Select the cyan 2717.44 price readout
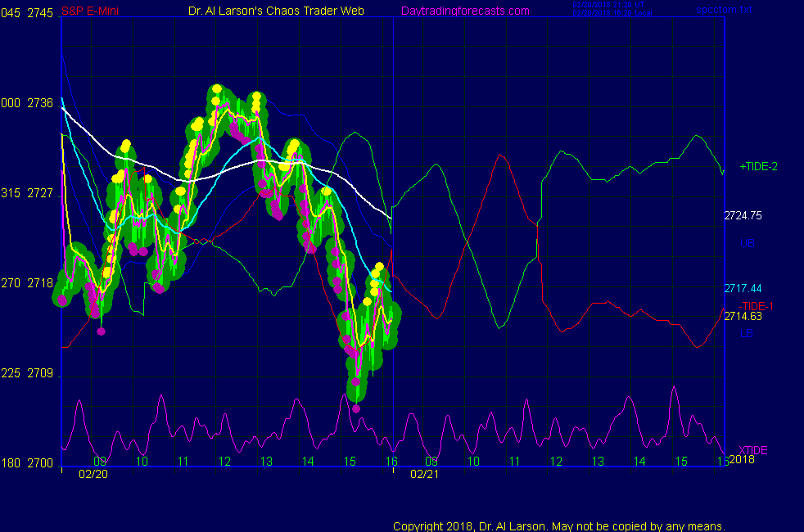The height and width of the screenshot is (532, 804). point(743,288)
